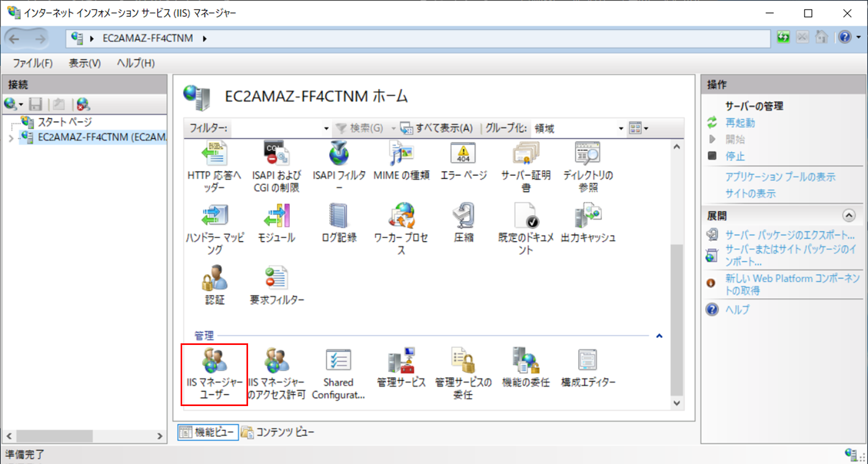Viewport: 868px width, 464px height.
Task: Click 停止 server action
Action: pyautogui.click(x=735, y=156)
